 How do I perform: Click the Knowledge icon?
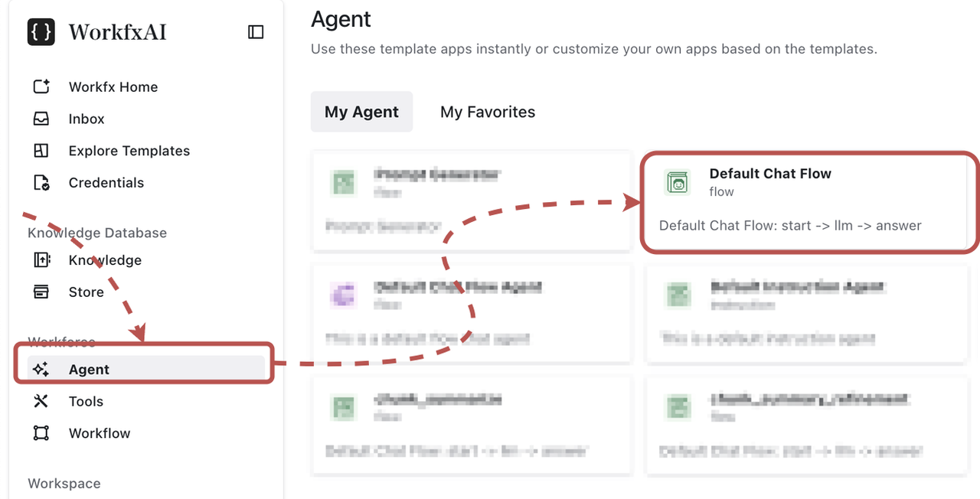point(41,260)
